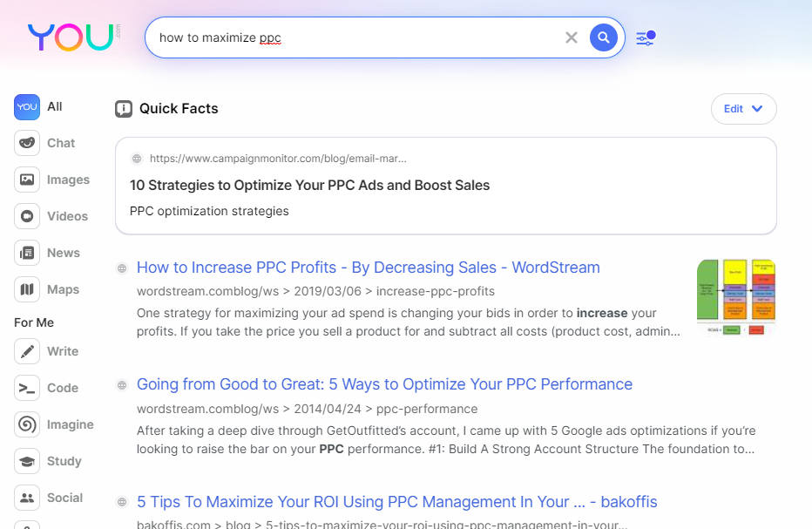Screen dimensions: 812x529
Task: Open the Images icon in the sidebar
Action: coord(27,180)
